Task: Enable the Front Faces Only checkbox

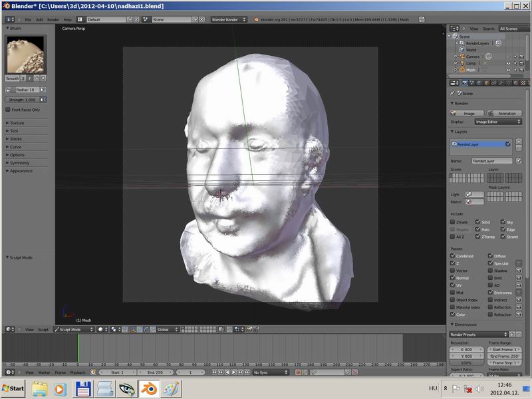Action: pyautogui.click(x=8, y=110)
